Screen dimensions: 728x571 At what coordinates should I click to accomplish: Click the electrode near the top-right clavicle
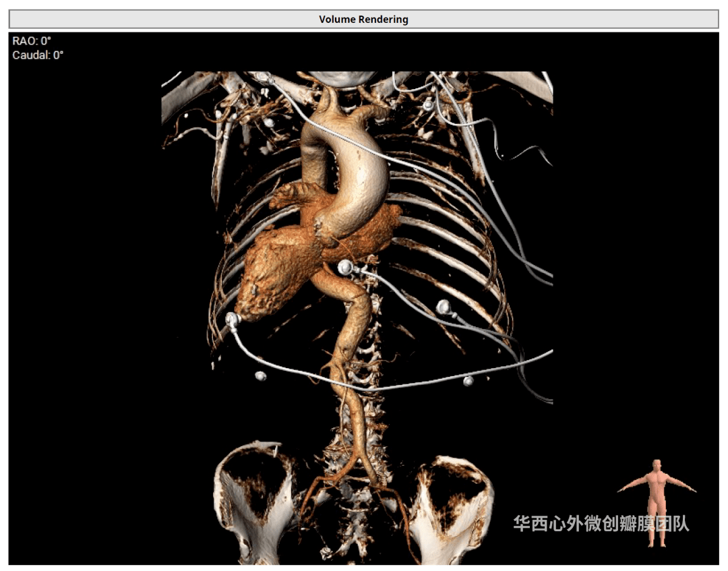(427, 104)
